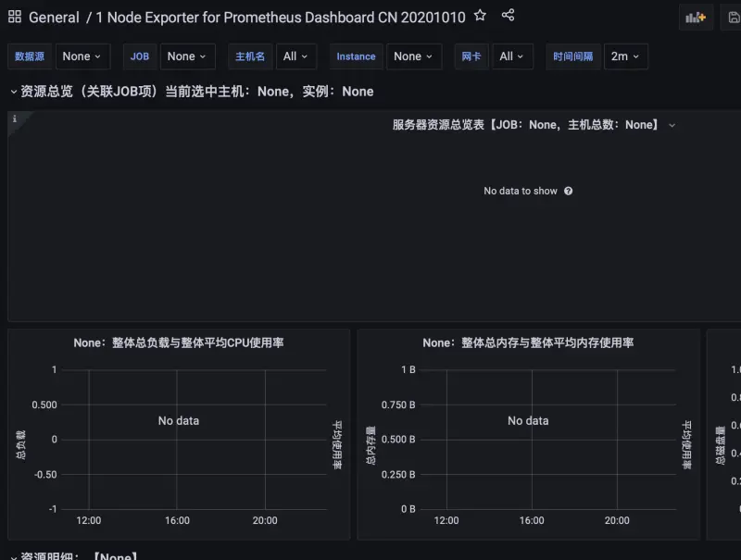Image resolution: width=741 pixels, height=560 pixels.
Task: Click the share dashboard icon
Action: (508, 16)
